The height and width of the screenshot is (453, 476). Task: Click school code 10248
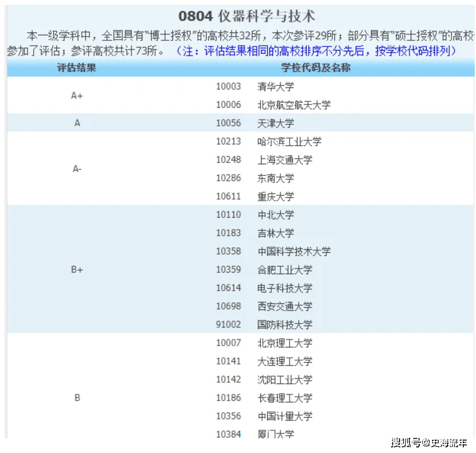coord(229,159)
